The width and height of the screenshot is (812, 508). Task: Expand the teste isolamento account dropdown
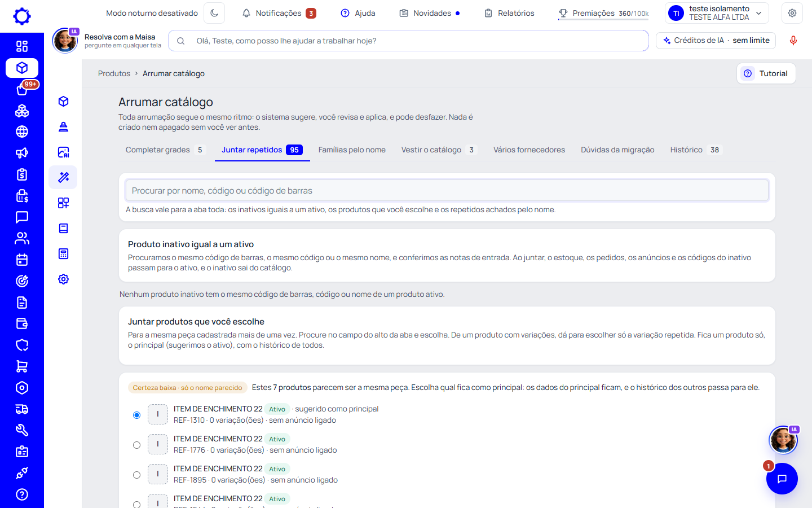[x=717, y=13]
